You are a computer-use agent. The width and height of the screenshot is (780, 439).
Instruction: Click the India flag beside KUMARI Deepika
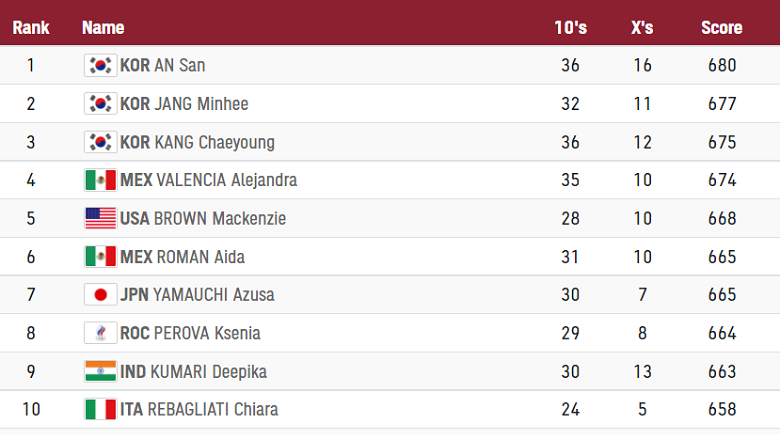100,371
